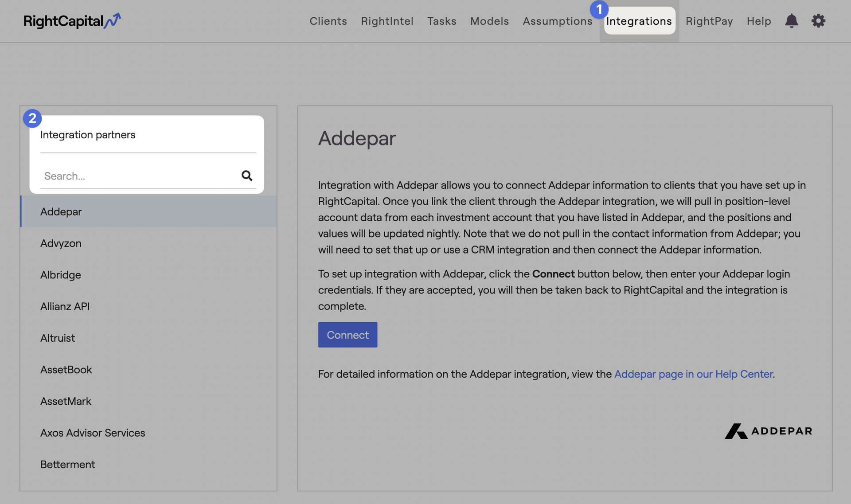Open the Allianz API integration

coord(148,306)
